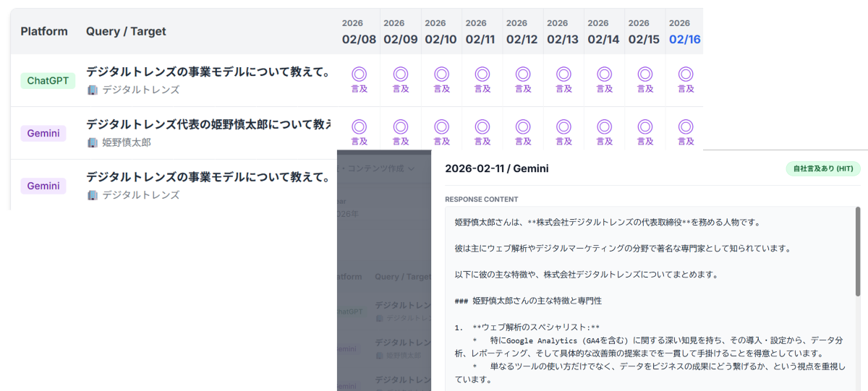
Task: Open ChatGPT row mention icon for 02/16
Action: (x=686, y=74)
